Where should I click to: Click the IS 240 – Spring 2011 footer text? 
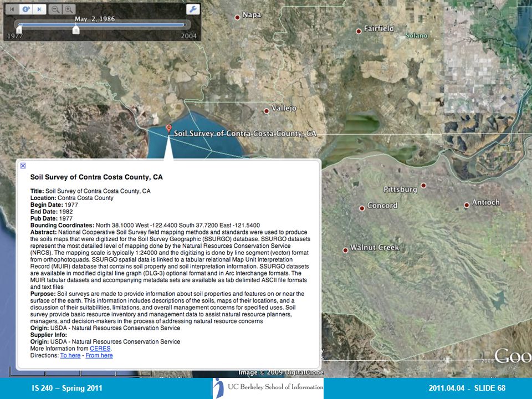pyautogui.click(x=67, y=388)
